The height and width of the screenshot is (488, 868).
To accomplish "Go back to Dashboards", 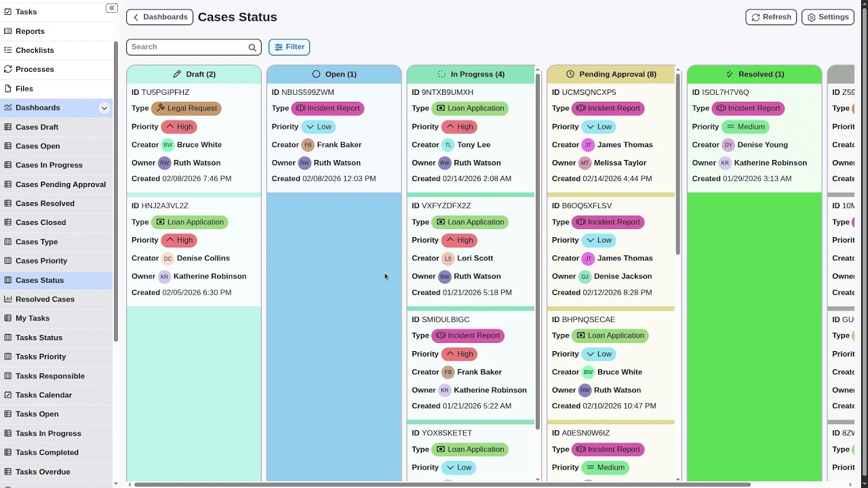I will [159, 17].
